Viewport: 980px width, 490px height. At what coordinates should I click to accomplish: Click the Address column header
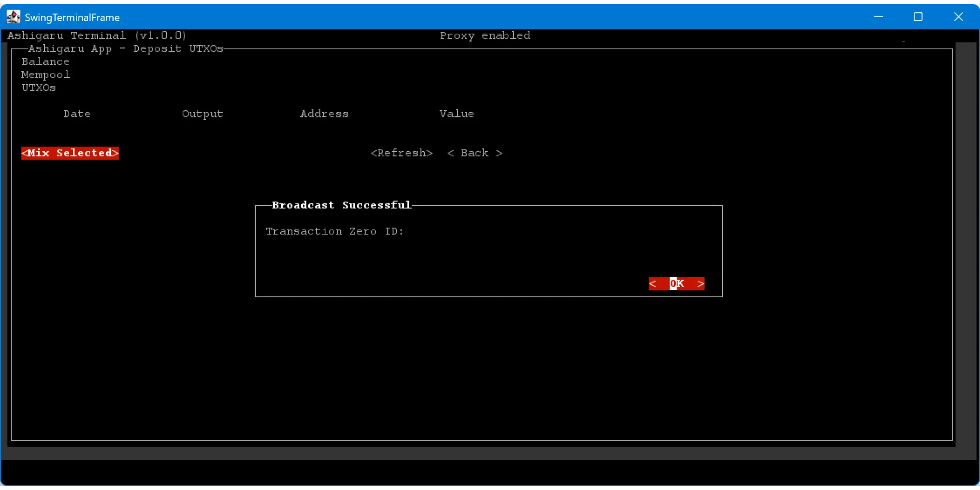pos(324,114)
